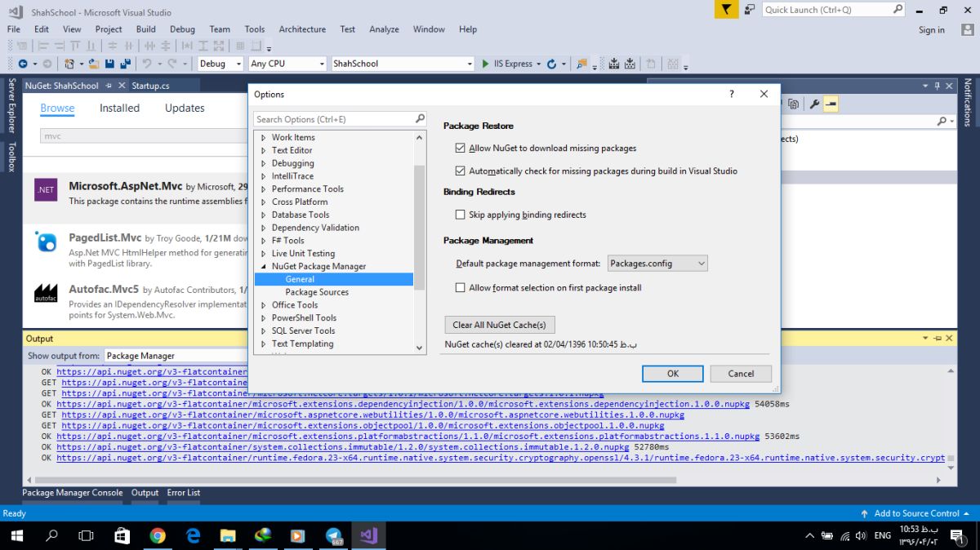The width and height of the screenshot is (980, 550).
Task: Open the Tools menu
Action: [255, 29]
